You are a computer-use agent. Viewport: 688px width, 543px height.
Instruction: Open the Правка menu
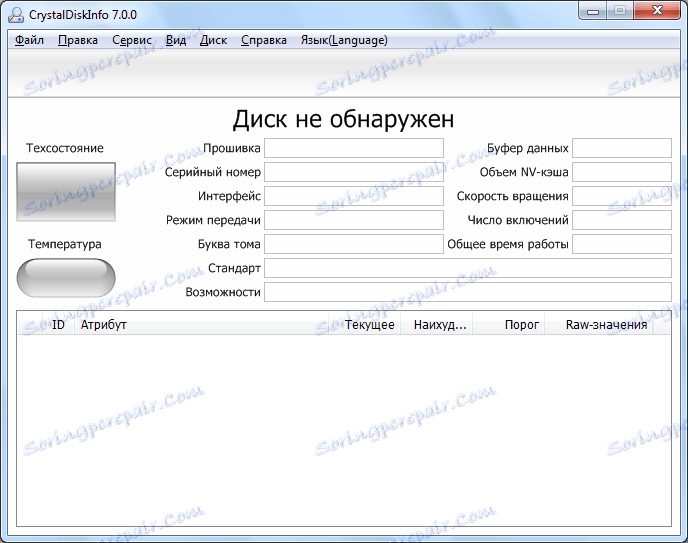(x=78, y=40)
